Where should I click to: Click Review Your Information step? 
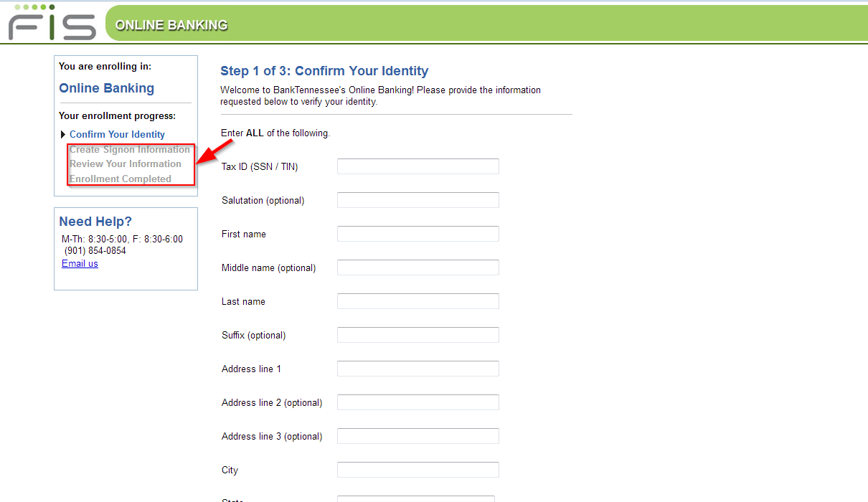pos(126,164)
